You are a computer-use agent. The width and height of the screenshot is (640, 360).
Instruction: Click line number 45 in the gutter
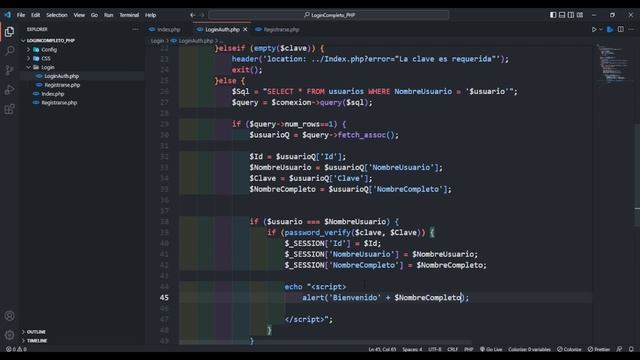click(x=164, y=298)
